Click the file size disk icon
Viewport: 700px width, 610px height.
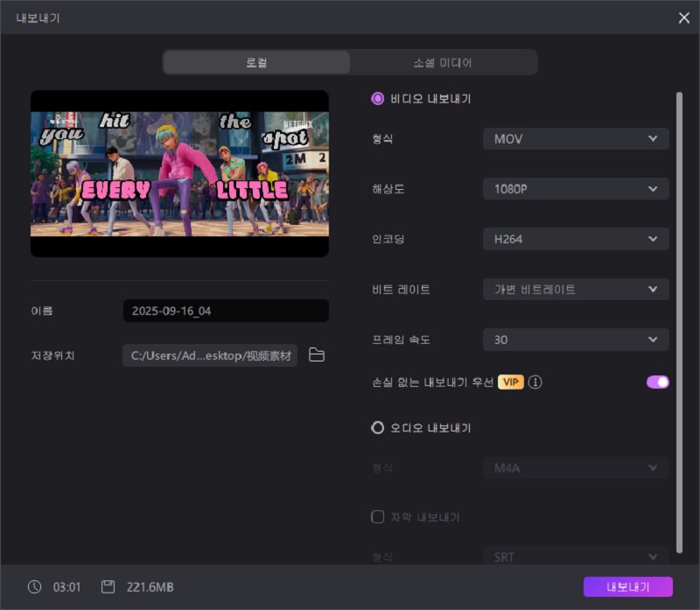pyautogui.click(x=108, y=586)
